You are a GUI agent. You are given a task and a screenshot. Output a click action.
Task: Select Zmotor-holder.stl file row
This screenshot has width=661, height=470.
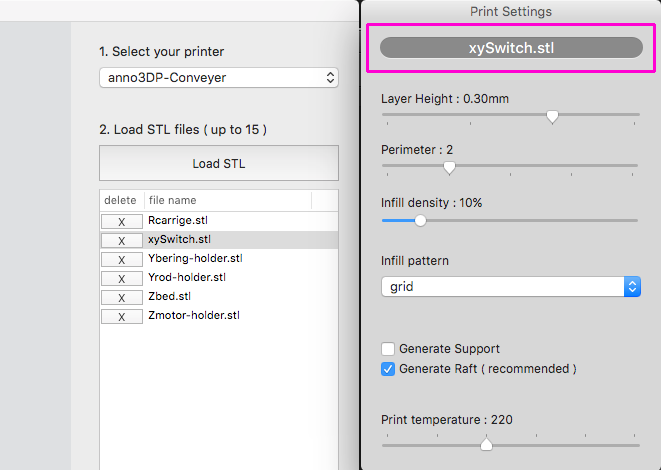tap(194, 316)
